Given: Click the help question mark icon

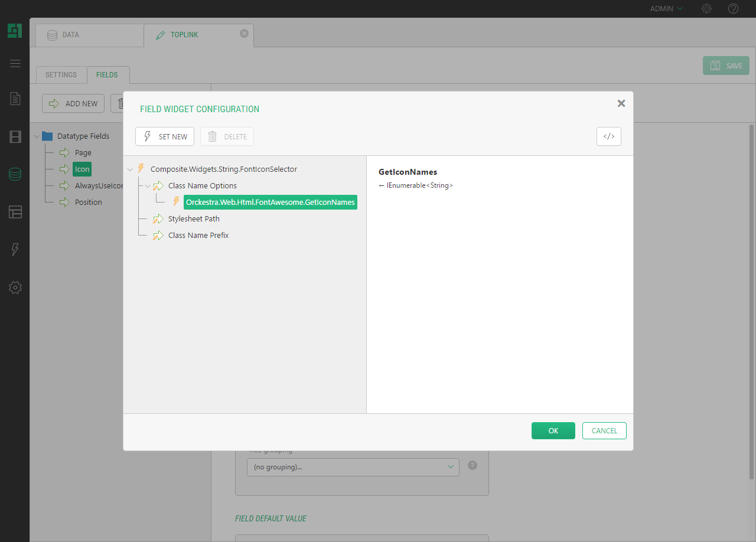Looking at the screenshot, I should click(x=733, y=9).
